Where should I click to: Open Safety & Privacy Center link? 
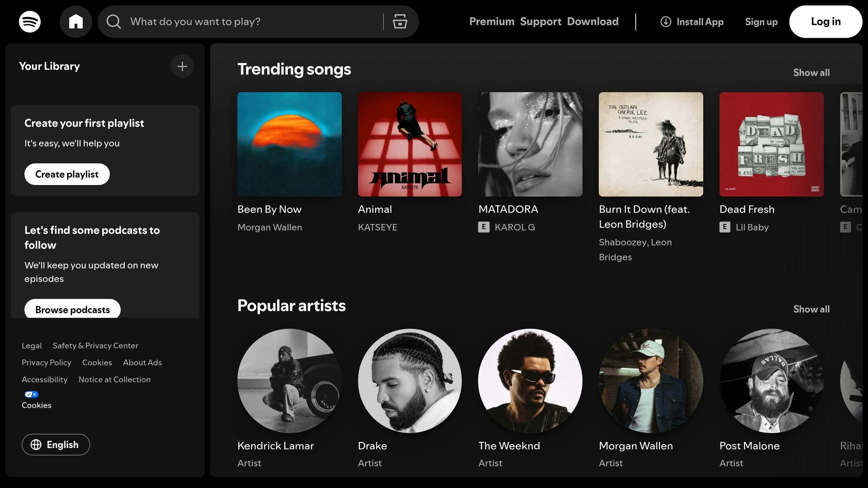coord(95,346)
